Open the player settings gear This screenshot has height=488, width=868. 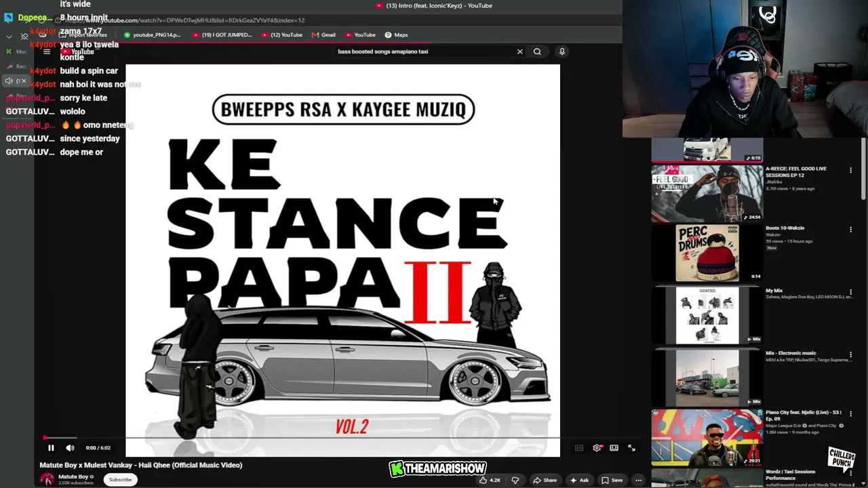click(597, 448)
